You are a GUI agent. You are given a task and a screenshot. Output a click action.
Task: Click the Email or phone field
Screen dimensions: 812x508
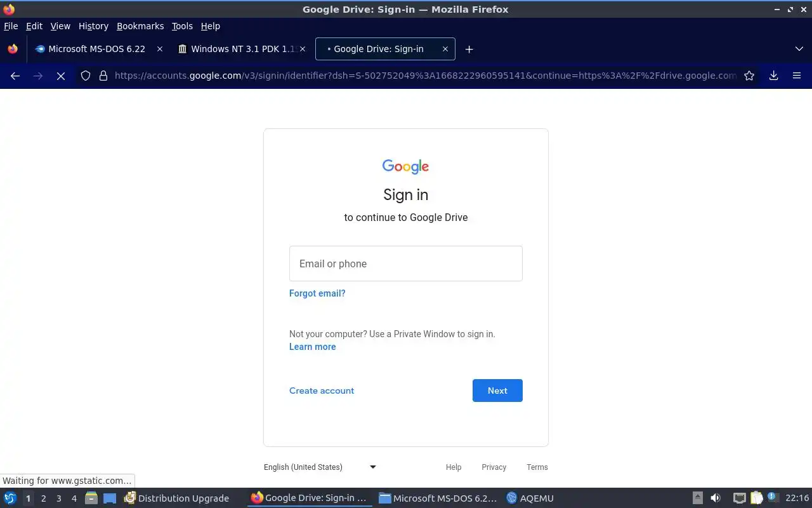tap(406, 264)
